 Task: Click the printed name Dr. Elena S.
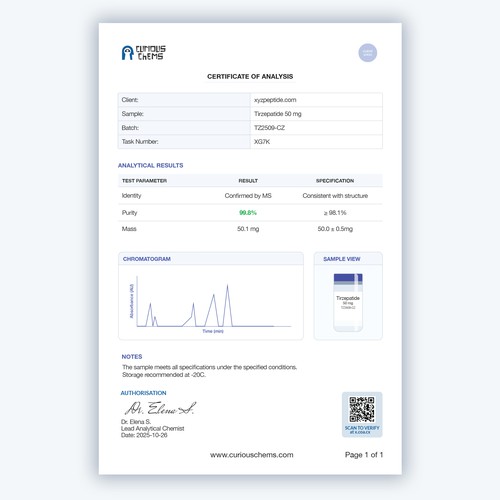[136, 422]
